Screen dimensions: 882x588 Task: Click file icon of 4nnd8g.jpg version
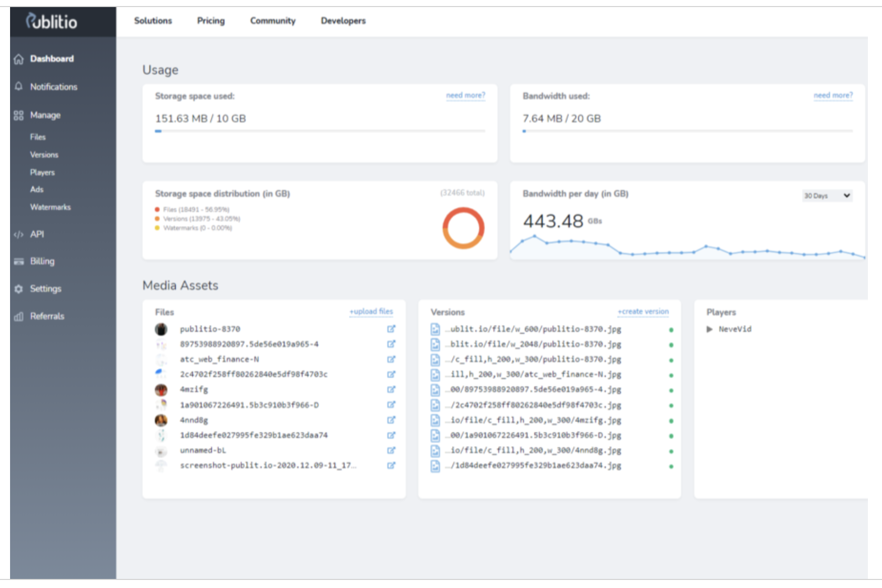coord(435,451)
